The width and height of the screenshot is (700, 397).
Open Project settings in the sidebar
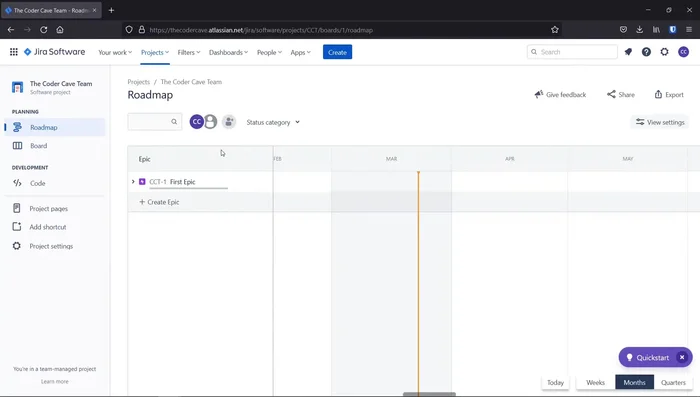[x=55, y=246]
